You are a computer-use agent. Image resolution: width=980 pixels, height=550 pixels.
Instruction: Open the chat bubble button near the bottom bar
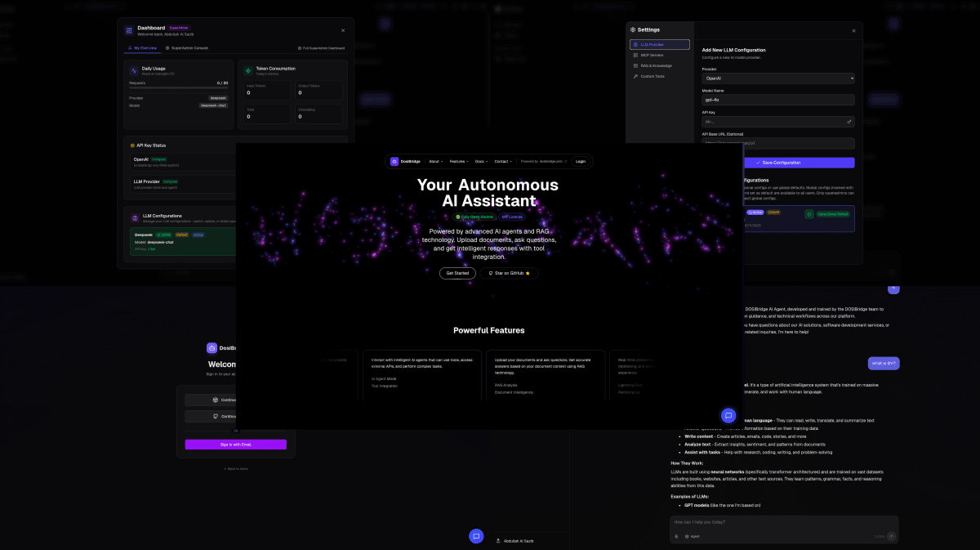pyautogui.click(x=476, y=536)
